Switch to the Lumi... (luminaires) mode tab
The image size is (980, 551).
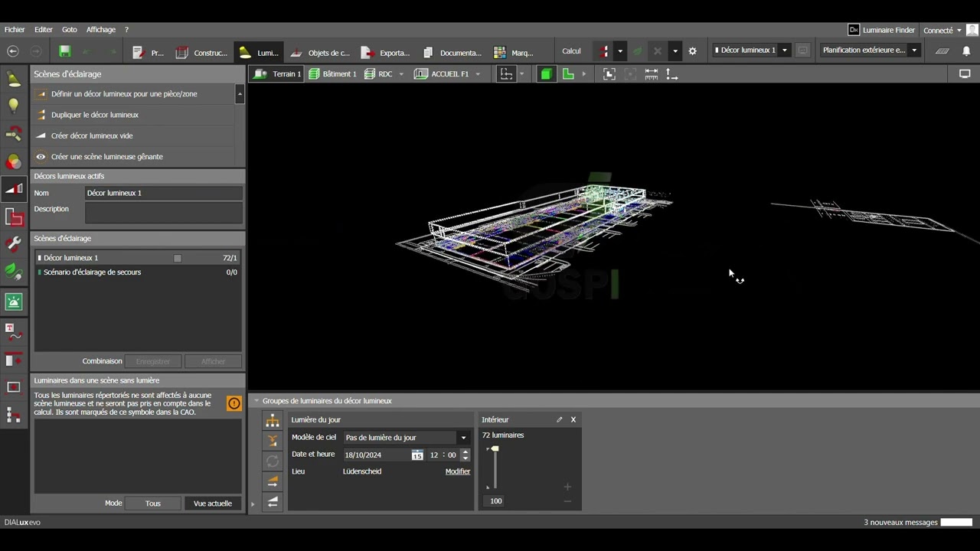tap(259, 53)
